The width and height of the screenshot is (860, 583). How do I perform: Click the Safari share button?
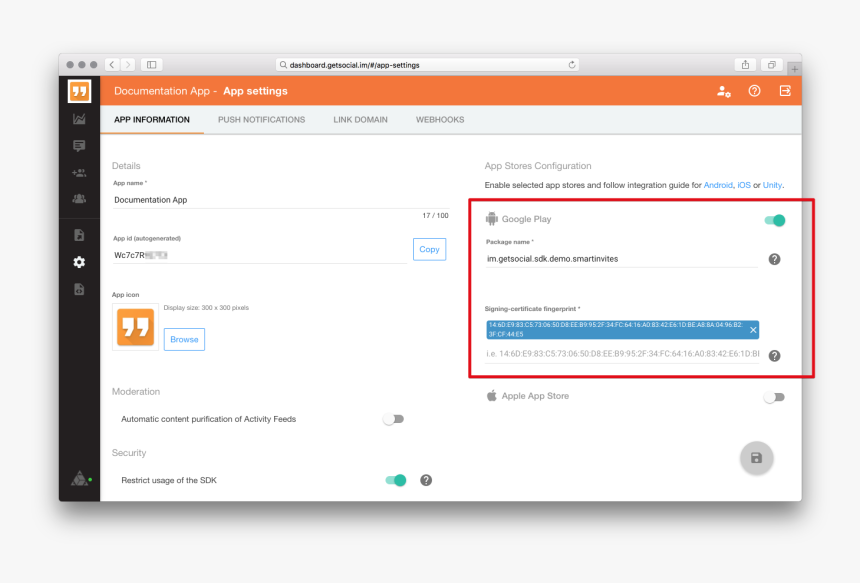pyautogui.click(x=745, y=65)
